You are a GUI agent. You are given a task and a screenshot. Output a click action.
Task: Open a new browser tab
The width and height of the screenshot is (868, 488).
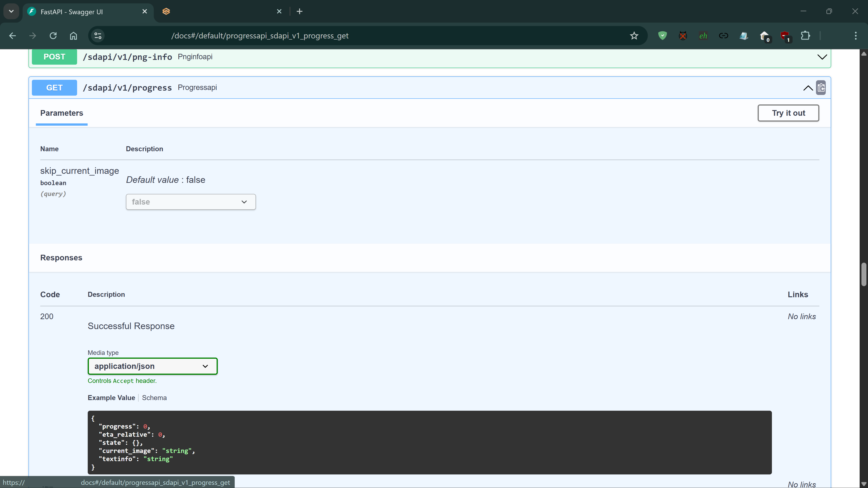(299, 12)
